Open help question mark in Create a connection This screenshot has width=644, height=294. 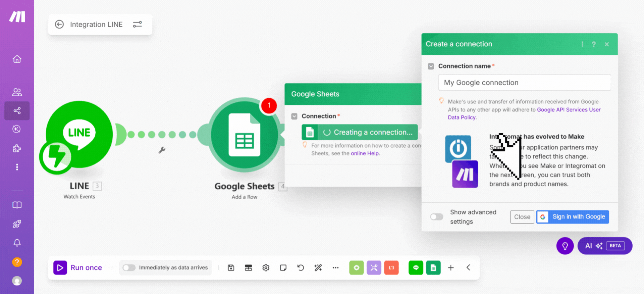[x=594, y=44]
